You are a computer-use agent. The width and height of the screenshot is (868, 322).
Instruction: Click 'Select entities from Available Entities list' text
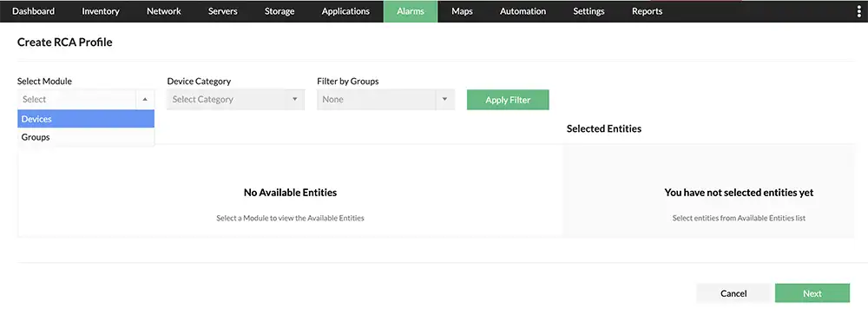pyautogui.click(x=739, y=218)
